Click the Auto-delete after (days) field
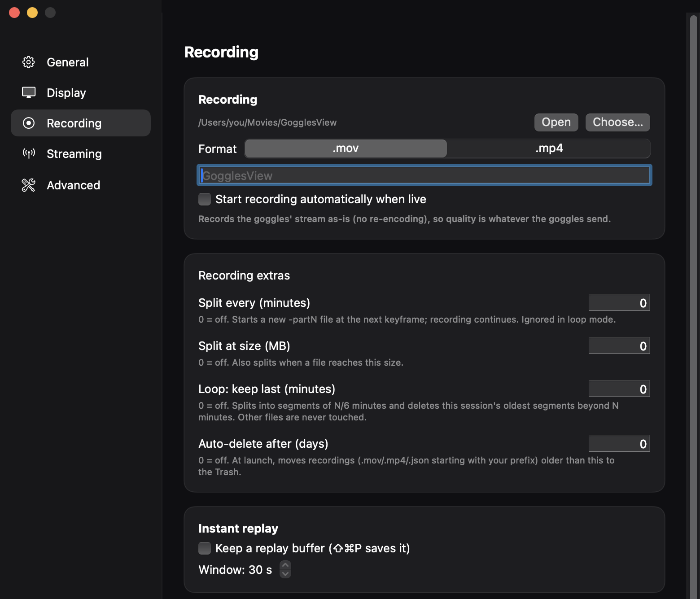Viewport: 700px width, 599px height. point(619,444)
